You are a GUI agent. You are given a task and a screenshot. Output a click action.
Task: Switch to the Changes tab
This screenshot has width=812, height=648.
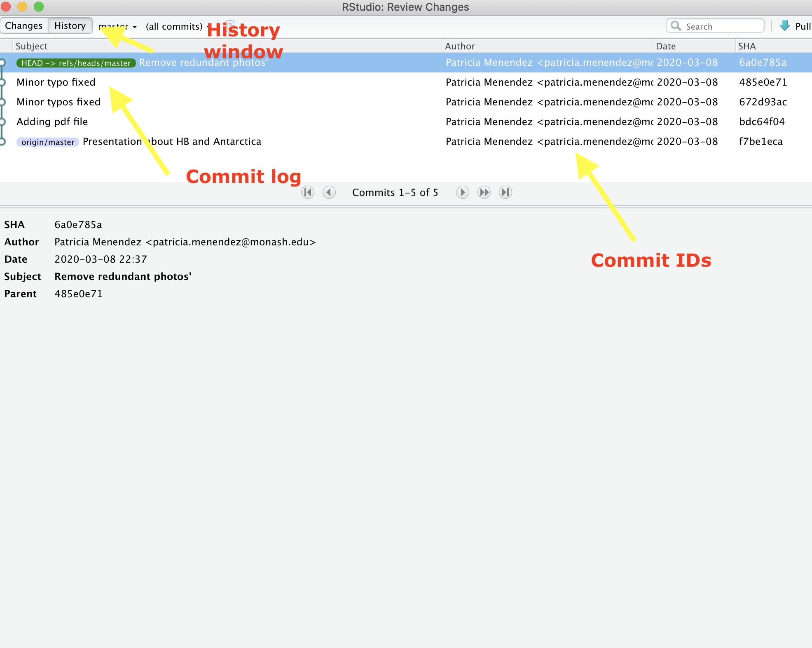click(x=24, y=26)
